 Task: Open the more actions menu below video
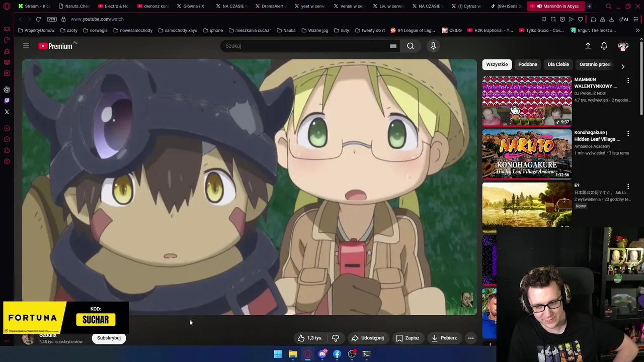click(x=471, y=338)
